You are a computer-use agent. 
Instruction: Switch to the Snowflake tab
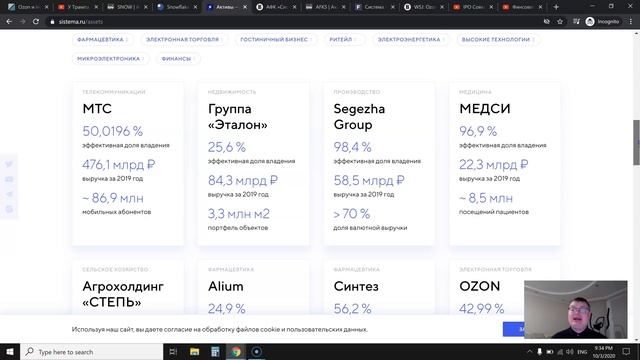tap(177, 7)
